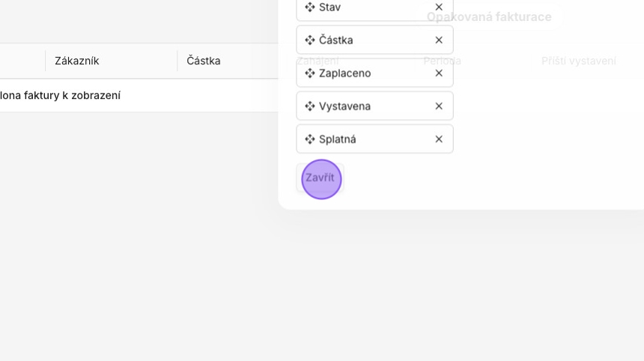The image size is (644, 361).
Task: Click drag handle icon next to Splatná
Action: 310,139
